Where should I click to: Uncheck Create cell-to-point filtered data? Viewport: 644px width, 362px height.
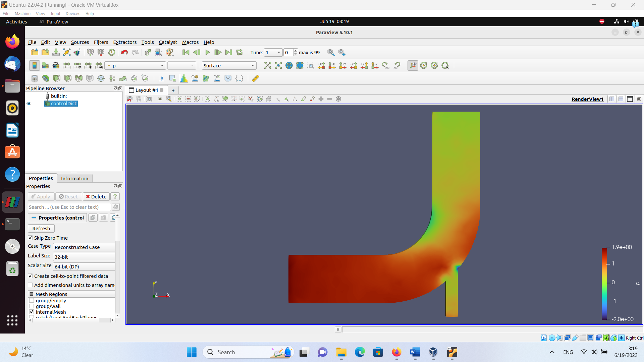coord(31,276)
